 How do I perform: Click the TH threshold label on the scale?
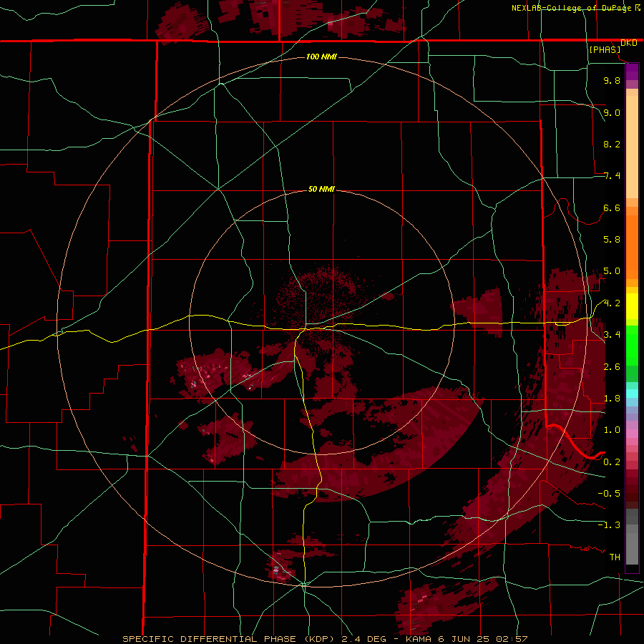click(x=615, y=557)
